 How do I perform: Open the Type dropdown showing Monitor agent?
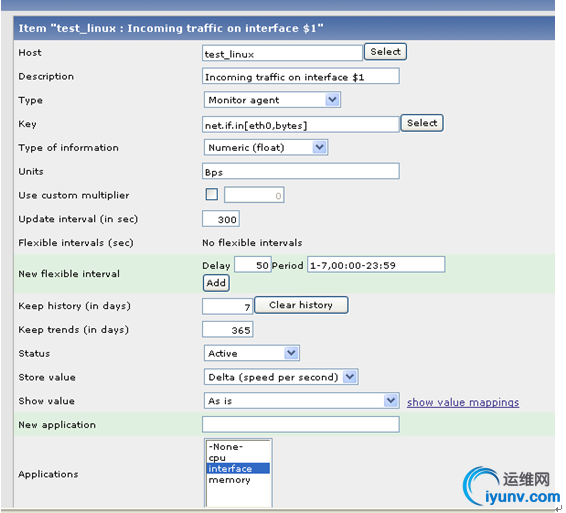click(272, 100)
